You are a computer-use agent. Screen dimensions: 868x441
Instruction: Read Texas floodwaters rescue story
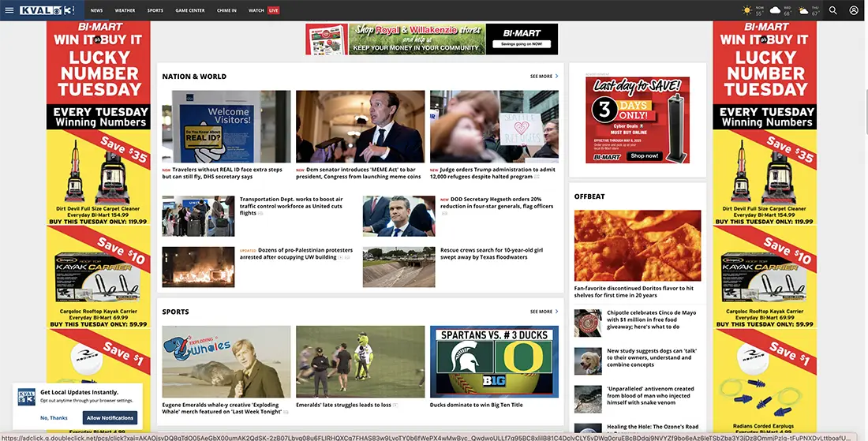492,253
